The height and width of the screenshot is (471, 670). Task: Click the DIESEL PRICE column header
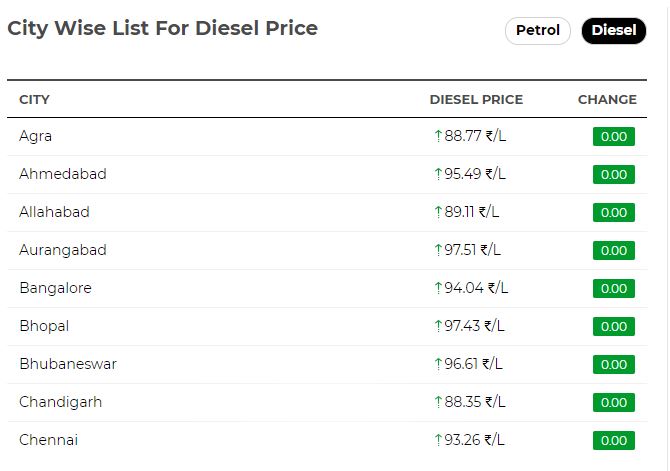[x=476, y=100]
